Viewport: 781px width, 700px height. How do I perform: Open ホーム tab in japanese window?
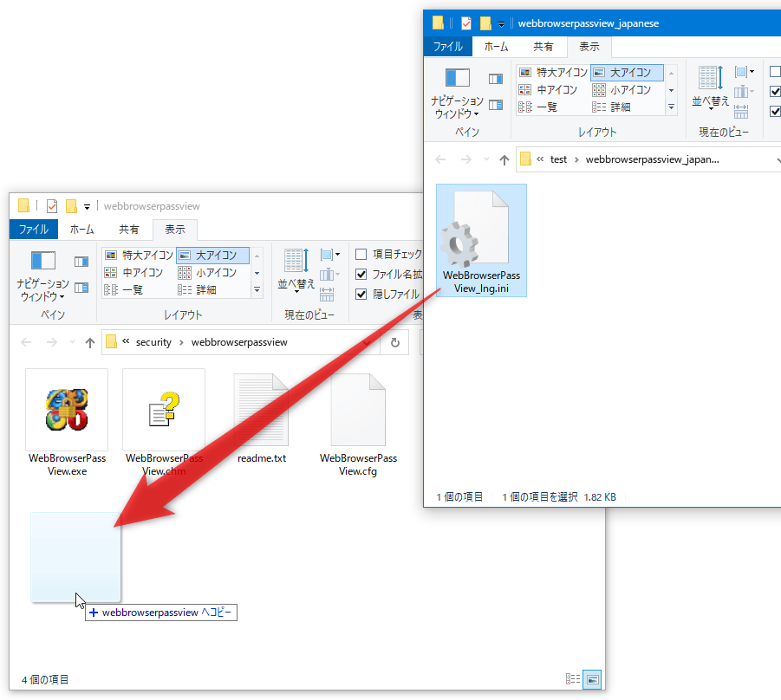pyautogui.click(x=497, y=46)
